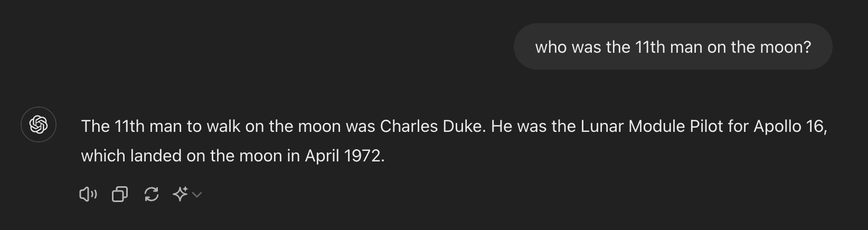Copy the response using the copy icon
Image resolution: width=868 pixels, height=230 pixels.
(120, 195)
